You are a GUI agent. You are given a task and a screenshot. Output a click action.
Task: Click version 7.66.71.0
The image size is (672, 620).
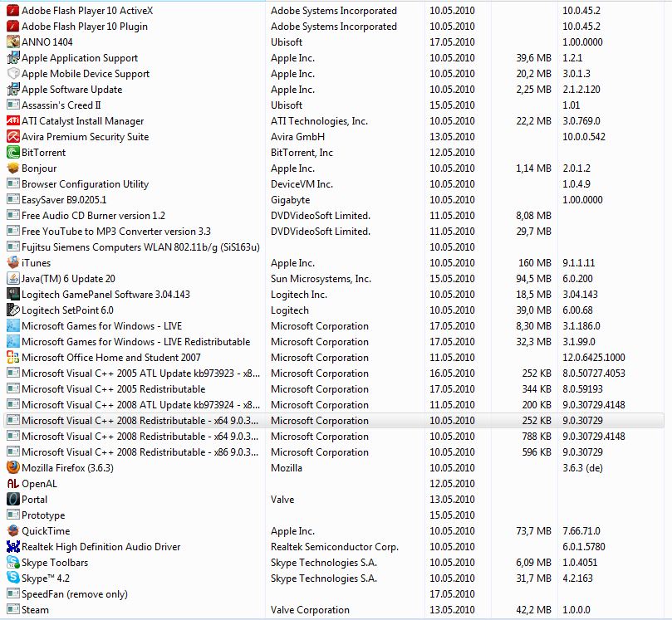point(581,531)
